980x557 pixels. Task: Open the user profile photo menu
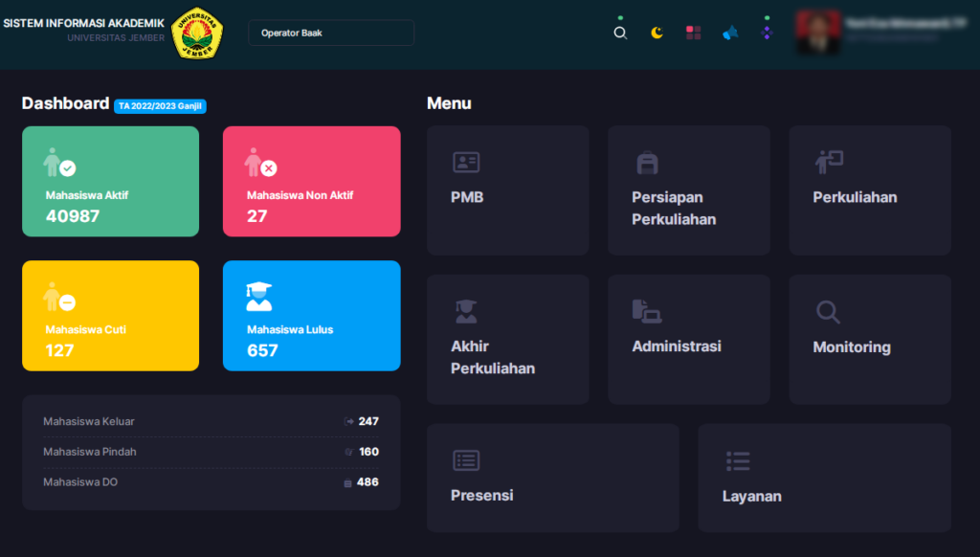pyautogui.click(x=818, y=33)
